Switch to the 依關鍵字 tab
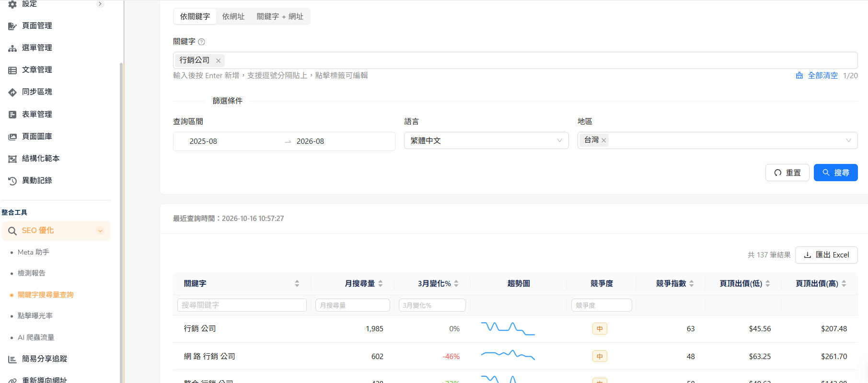Viewport: 868px width, 383px height. tap(195, 16)
